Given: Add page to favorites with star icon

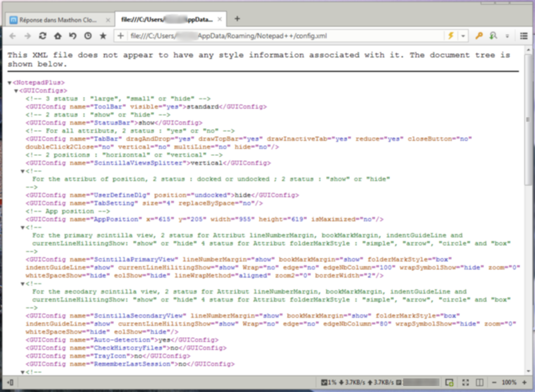Looking at the screenshot, I should [103, 36].
